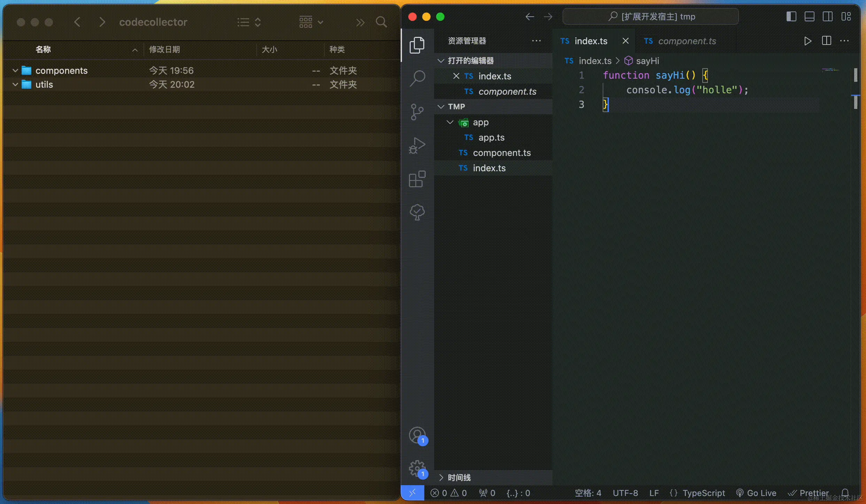Start Go Live server from the status bar

coord(756,493)
